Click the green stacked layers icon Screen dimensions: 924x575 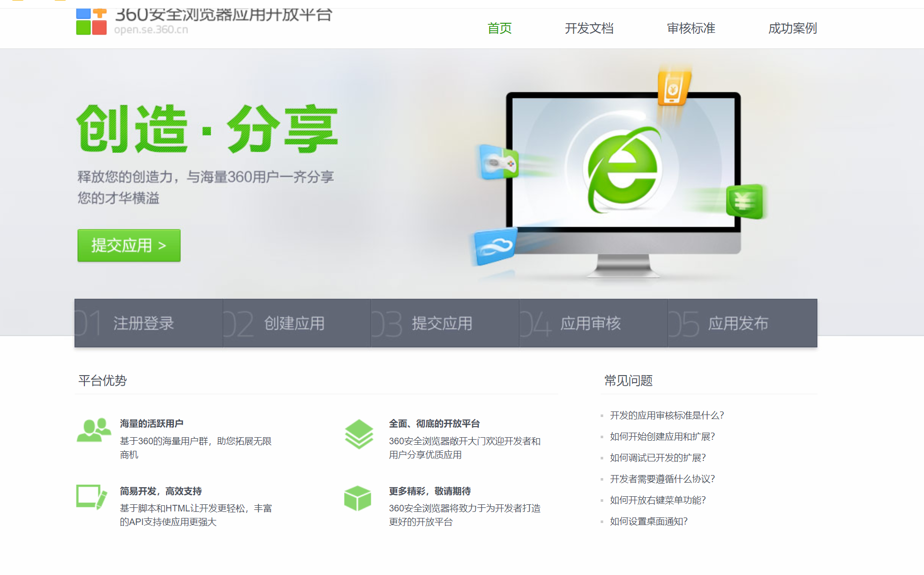click(359, 434)
